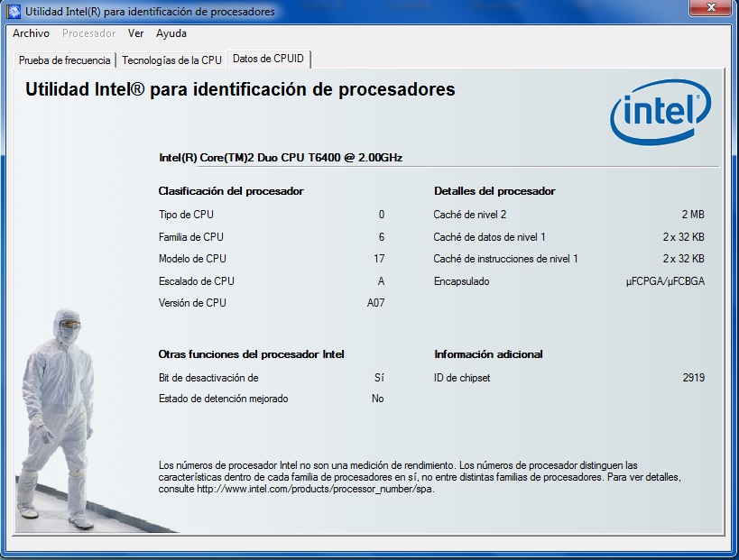Click the Encapsulado label

[462, 281]
